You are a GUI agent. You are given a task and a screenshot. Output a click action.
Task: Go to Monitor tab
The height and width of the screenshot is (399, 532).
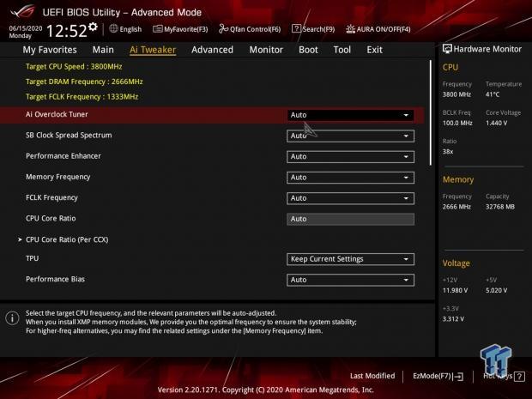tap(266, 50)
